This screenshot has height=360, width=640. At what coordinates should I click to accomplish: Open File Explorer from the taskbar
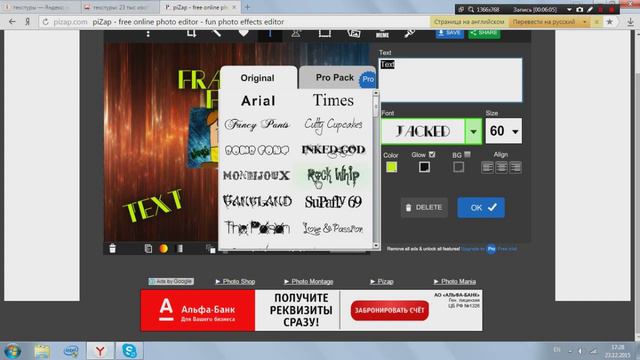(42, 351)
